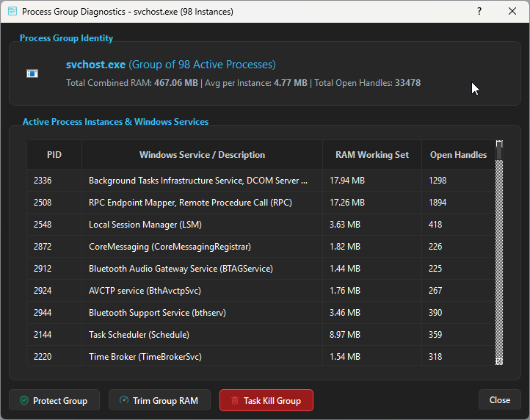Image resolution: width=530 pixels, height=420 pixels.
Task: Select the CoreMessaging (CoreMessagingRegistrar) row
Action: [261, 246]
